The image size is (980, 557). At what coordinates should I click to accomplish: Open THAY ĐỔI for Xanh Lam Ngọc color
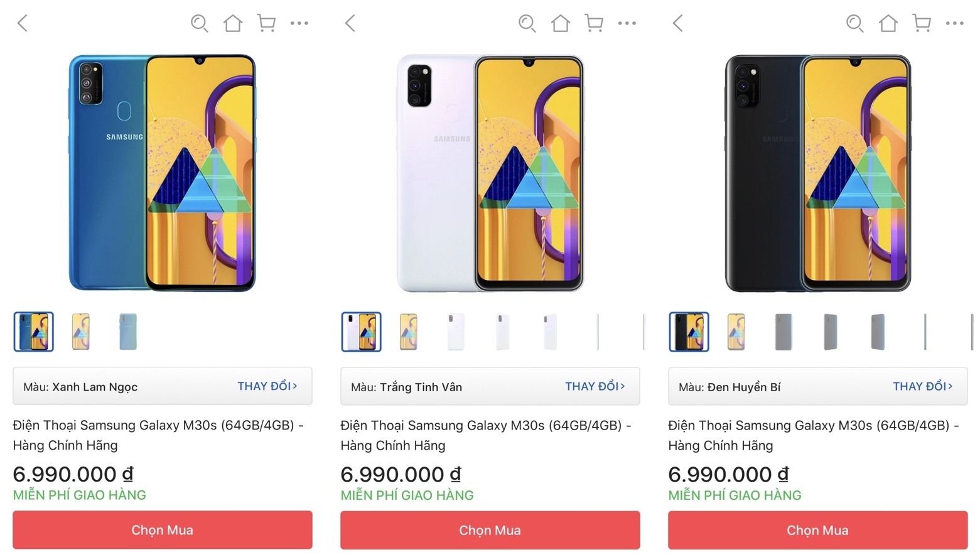268,386
